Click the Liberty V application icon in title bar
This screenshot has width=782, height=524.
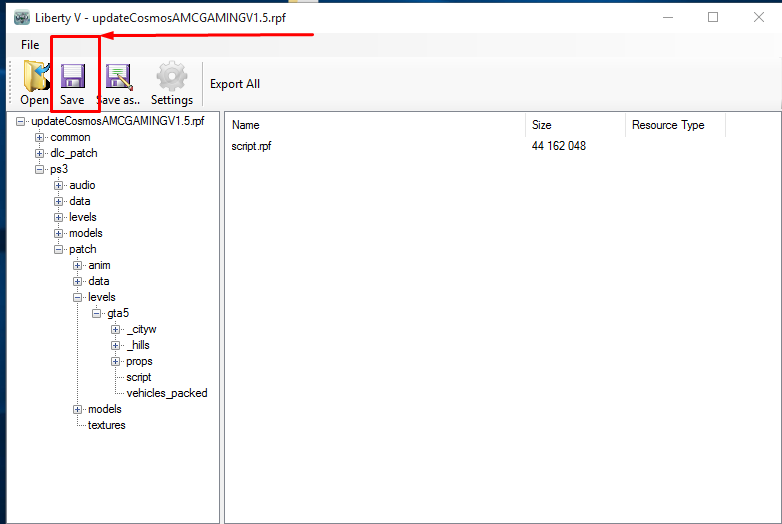coord(21,17)
